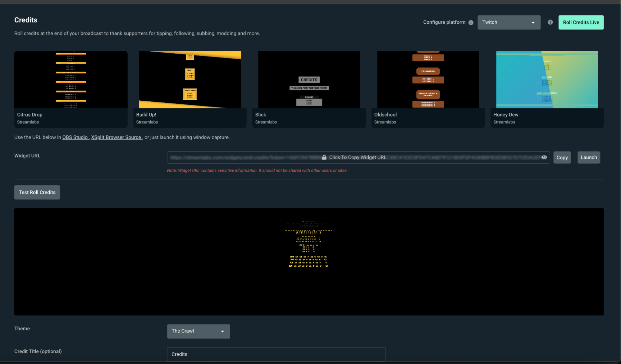Select the Citrus Drop theme thumbnail
621x364 pixels.
[71, 80]
